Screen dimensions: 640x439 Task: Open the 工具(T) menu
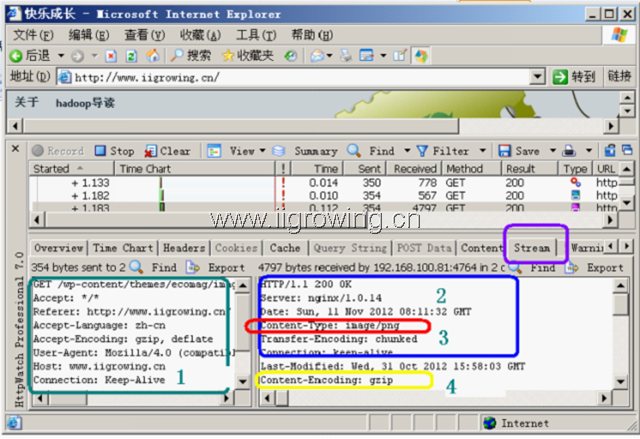(256, 35)
